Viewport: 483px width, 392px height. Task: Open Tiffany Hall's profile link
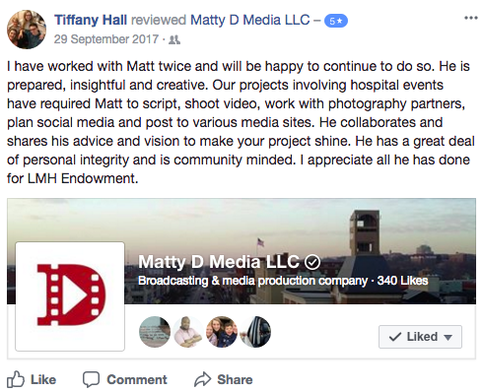[x=91, y=20]
